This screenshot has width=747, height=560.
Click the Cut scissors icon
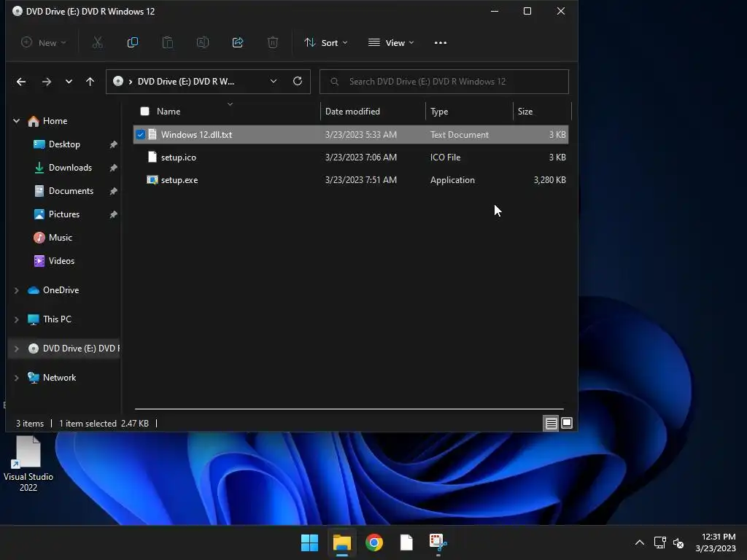coord(97,43)
